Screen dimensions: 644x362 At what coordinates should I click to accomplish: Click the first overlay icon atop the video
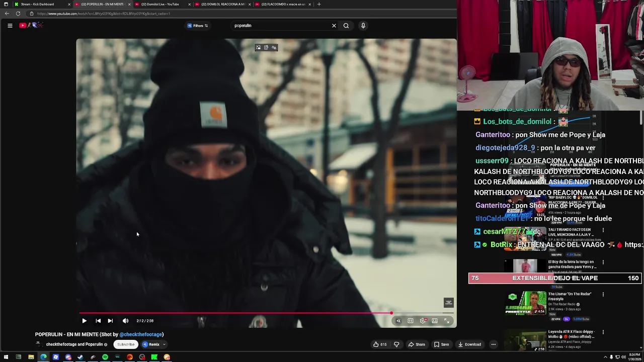258,48
